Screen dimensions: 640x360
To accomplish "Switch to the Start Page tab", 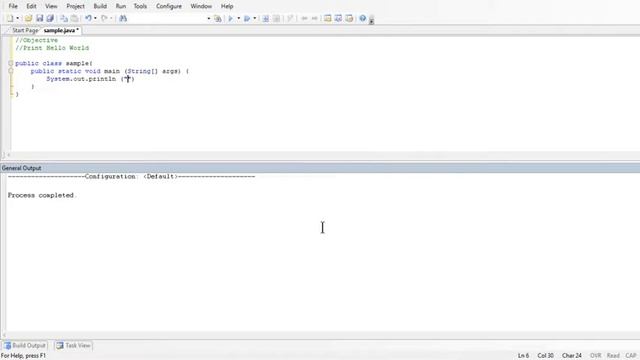I will click(x=25, y=31).
